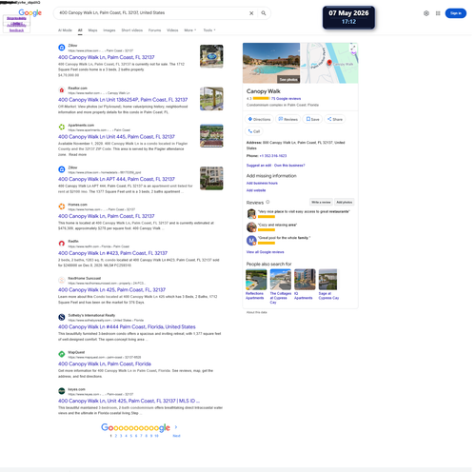Click Homes.com favicon icon
Image resolution: width=476 pixels, height=472 pixels.
62,206
